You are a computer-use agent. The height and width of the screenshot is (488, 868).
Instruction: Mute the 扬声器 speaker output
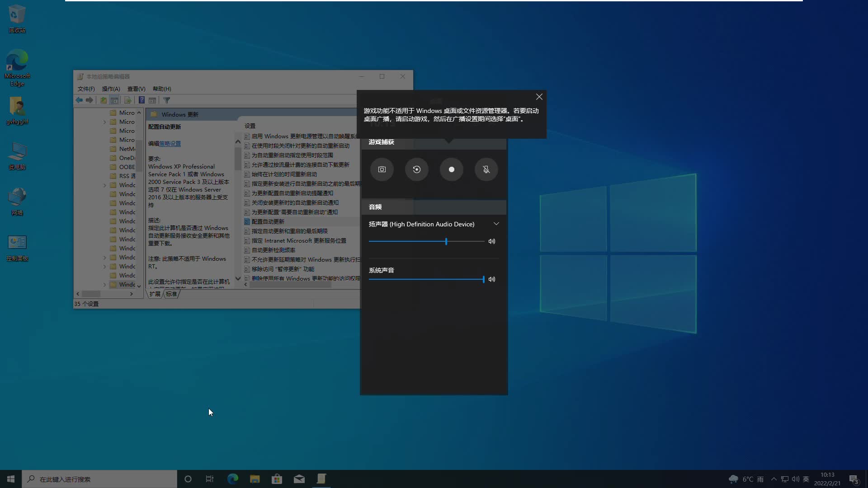(492, 241)
